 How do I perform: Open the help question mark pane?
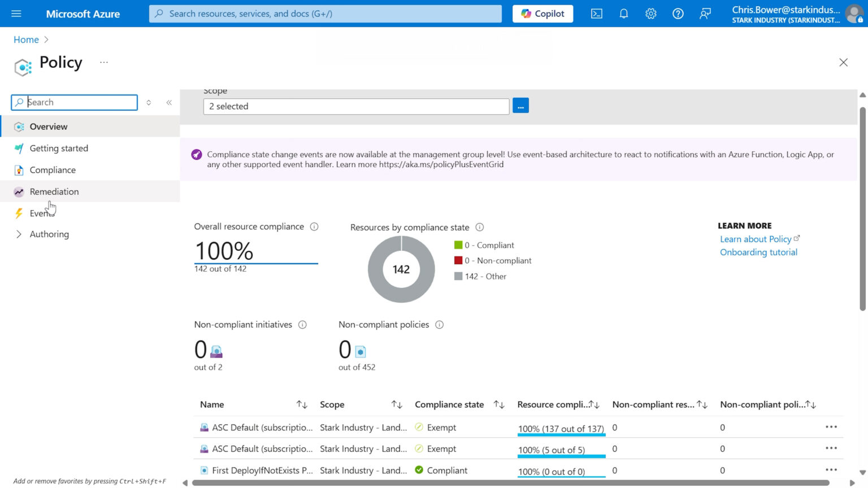tap(678, 13)
